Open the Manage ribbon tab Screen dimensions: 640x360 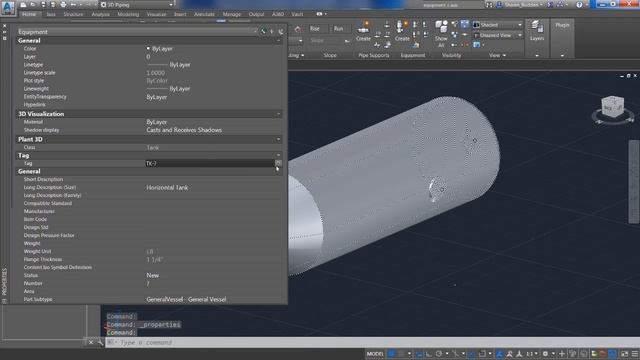coord(232,14)
